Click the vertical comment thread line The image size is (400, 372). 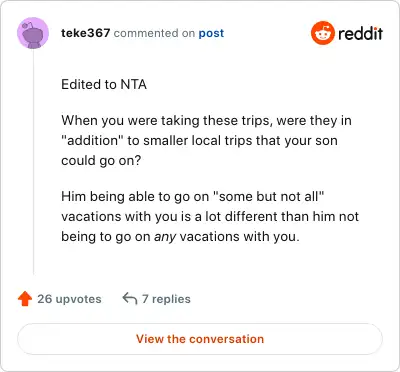pyautogui.click(x=33, y=162)
